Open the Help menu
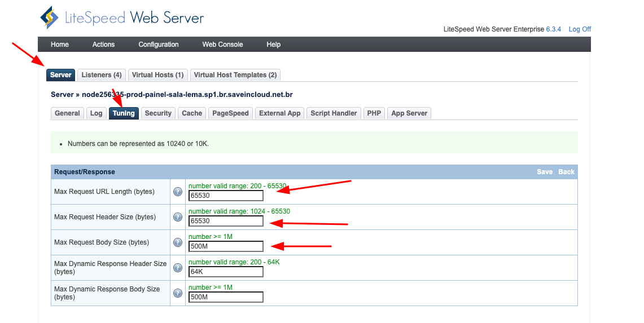Viewport: 644px width, 323px height. coord(274,45)
